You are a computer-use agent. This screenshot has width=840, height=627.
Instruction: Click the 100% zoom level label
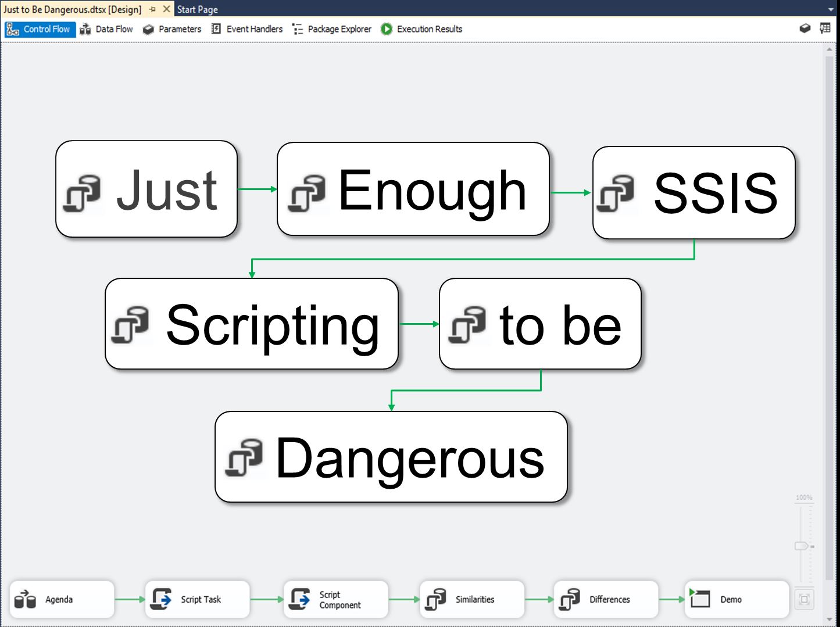click(x=804, y=497)
